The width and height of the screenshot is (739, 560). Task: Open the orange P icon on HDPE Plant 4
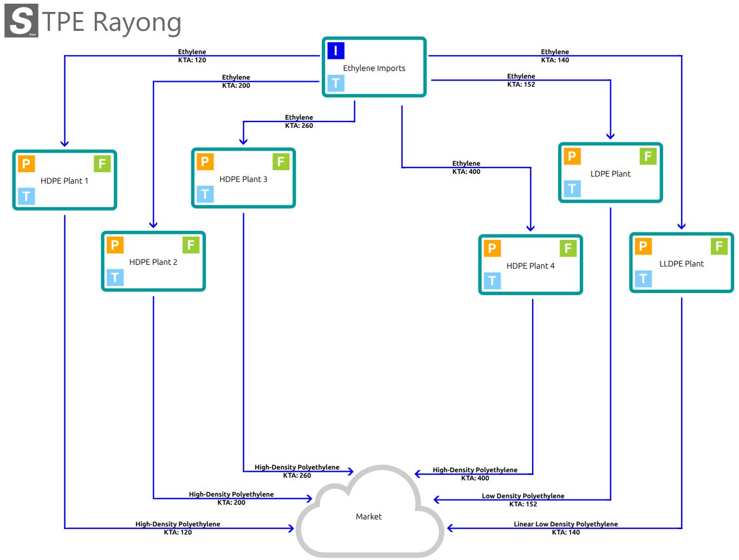coord(492,248)
